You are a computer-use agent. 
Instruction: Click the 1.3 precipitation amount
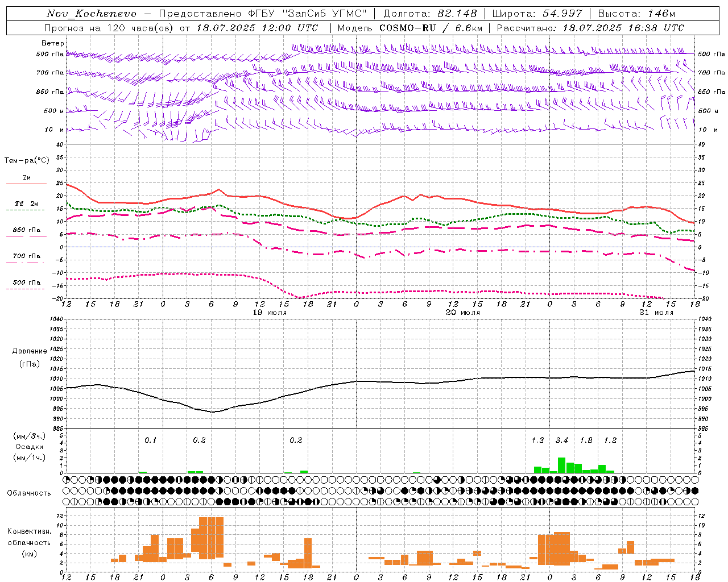pos(537,440)
